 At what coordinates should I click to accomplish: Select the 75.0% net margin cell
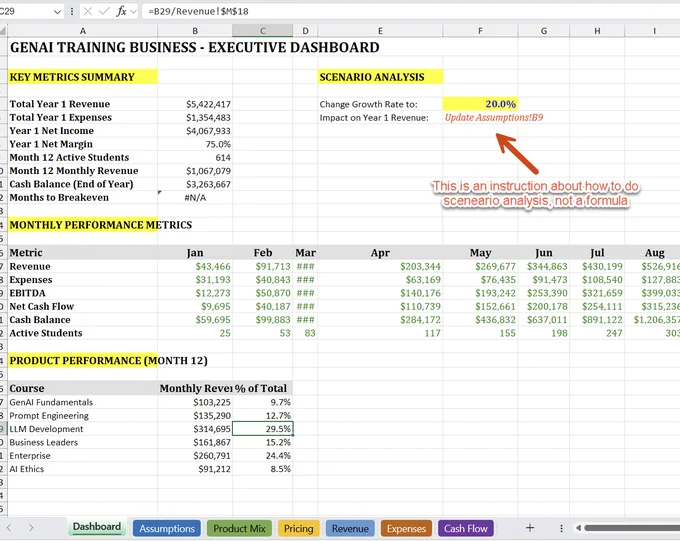click(x=195, y=144)
